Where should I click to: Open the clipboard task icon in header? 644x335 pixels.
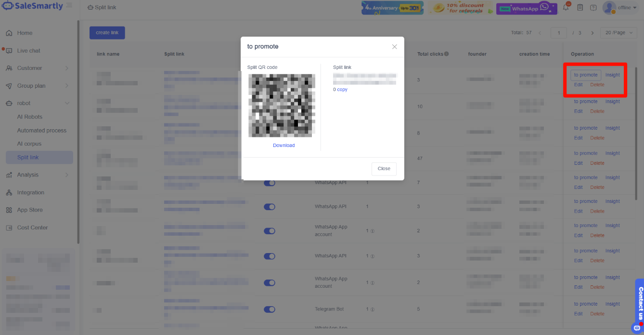tap(580, 8)
